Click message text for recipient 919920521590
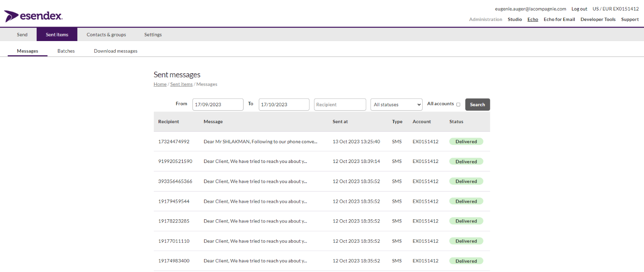Viewport: 644px width, 272px height. coord(255,161)
